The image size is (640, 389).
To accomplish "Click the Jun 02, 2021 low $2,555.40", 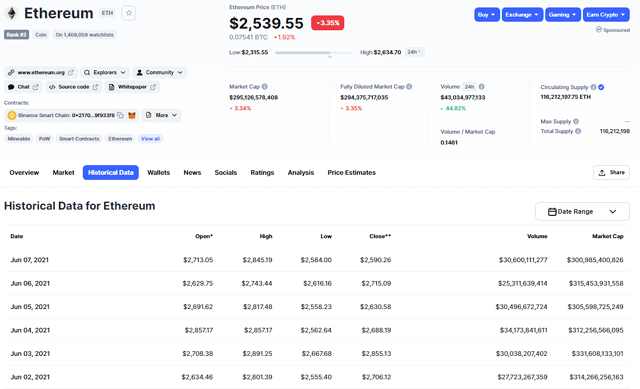I will click(x=316, y=377).
